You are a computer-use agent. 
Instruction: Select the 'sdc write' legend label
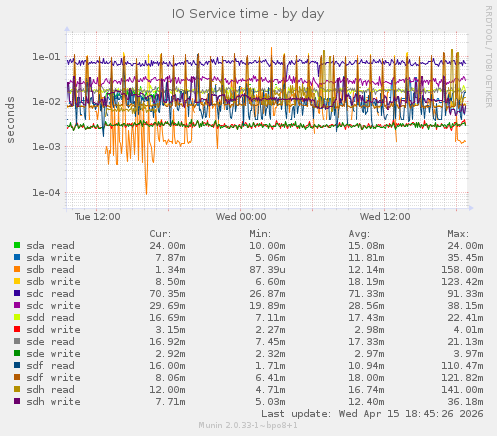tap(53, 306)
